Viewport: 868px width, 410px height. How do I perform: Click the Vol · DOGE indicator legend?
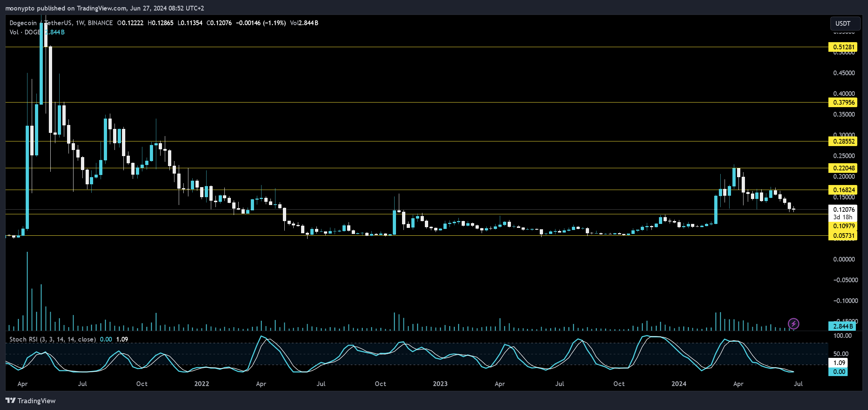[25, 32]
